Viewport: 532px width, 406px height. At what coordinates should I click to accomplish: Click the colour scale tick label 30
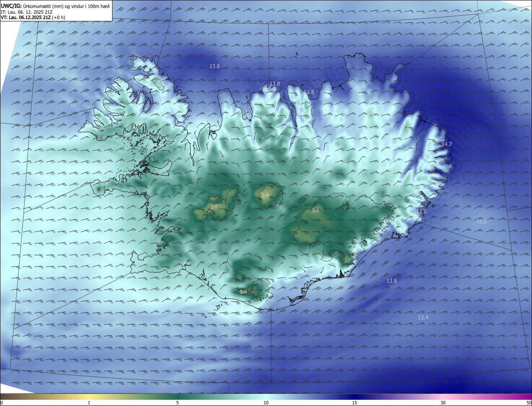443,403
